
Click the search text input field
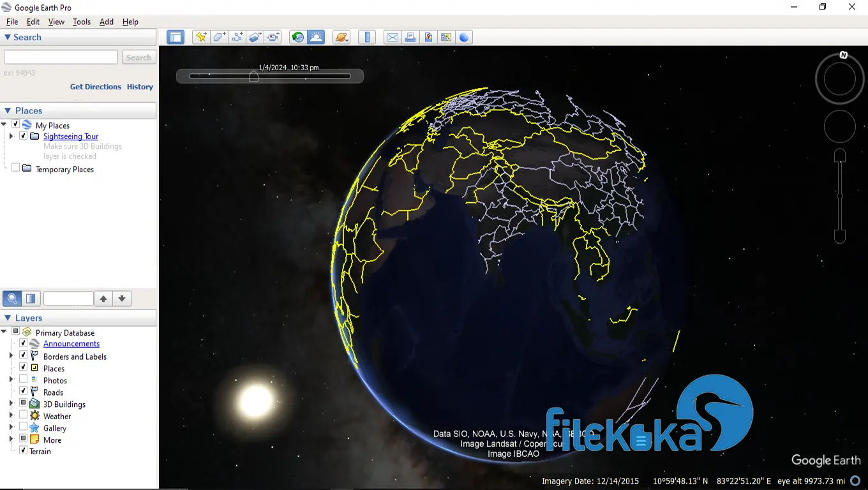[x=61, y=57]
